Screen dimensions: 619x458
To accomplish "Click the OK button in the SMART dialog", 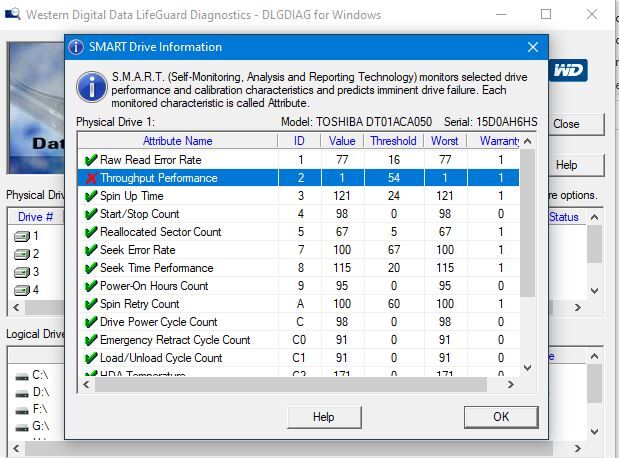I will [501, 417].
